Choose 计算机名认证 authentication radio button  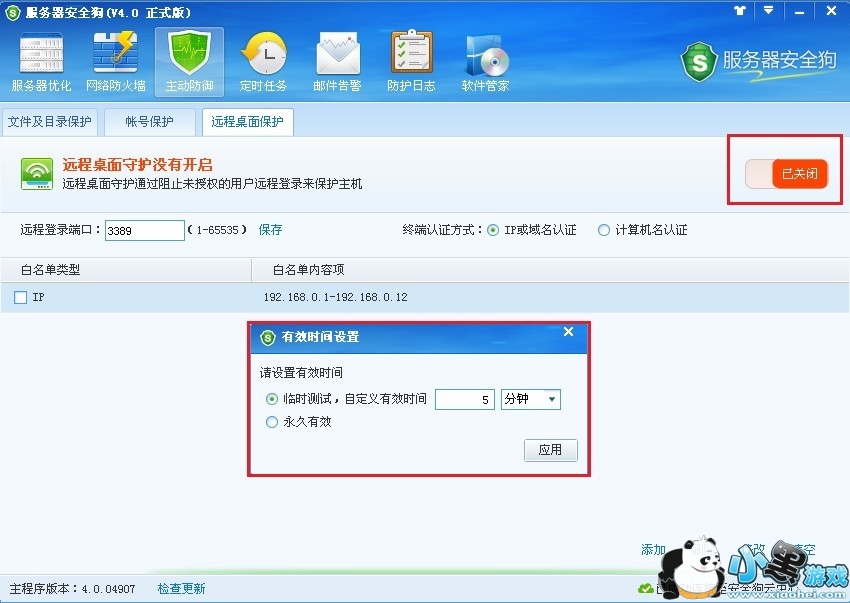pos(603,230)
